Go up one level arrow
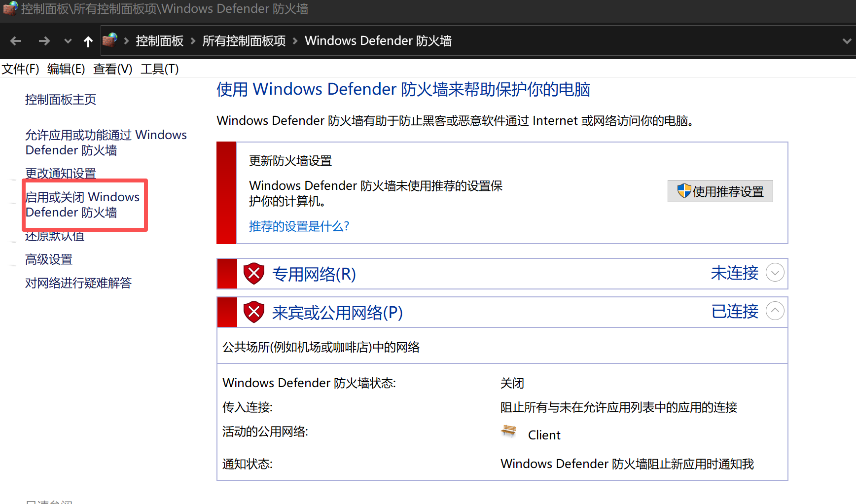Image resolution: width=856 pixels, height=504 pixels. pos(88,41)
